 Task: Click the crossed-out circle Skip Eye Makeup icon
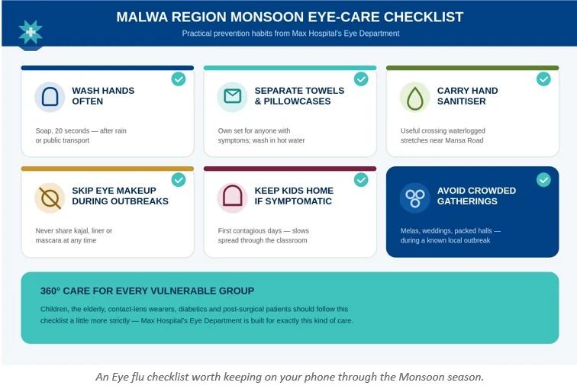pyautogui.click(x=50, y=198)
